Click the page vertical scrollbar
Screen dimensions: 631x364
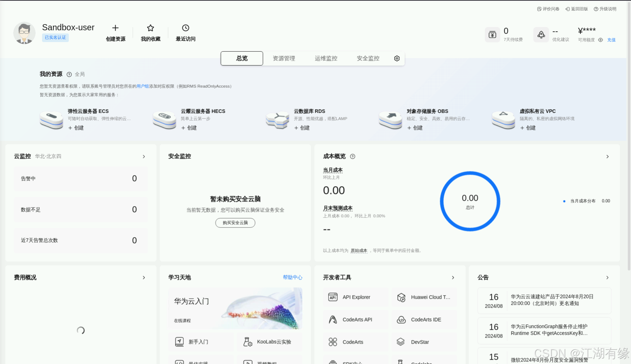tap(629, 135)
